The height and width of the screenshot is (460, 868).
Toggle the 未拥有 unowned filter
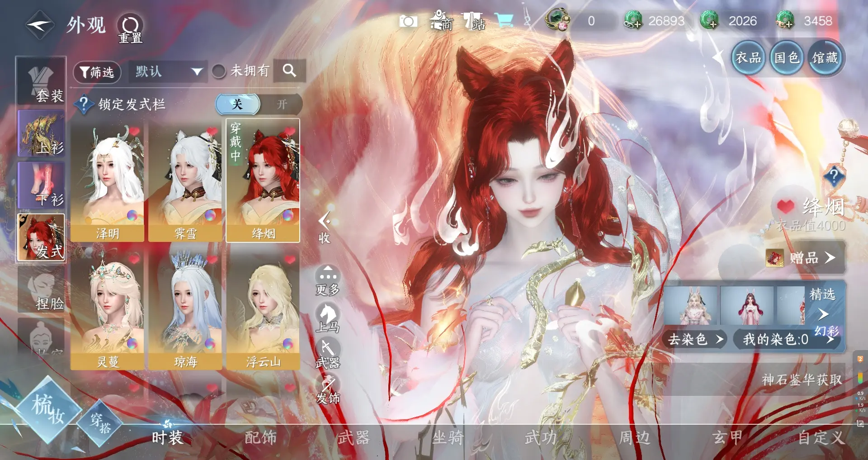(x=219, y=71)
